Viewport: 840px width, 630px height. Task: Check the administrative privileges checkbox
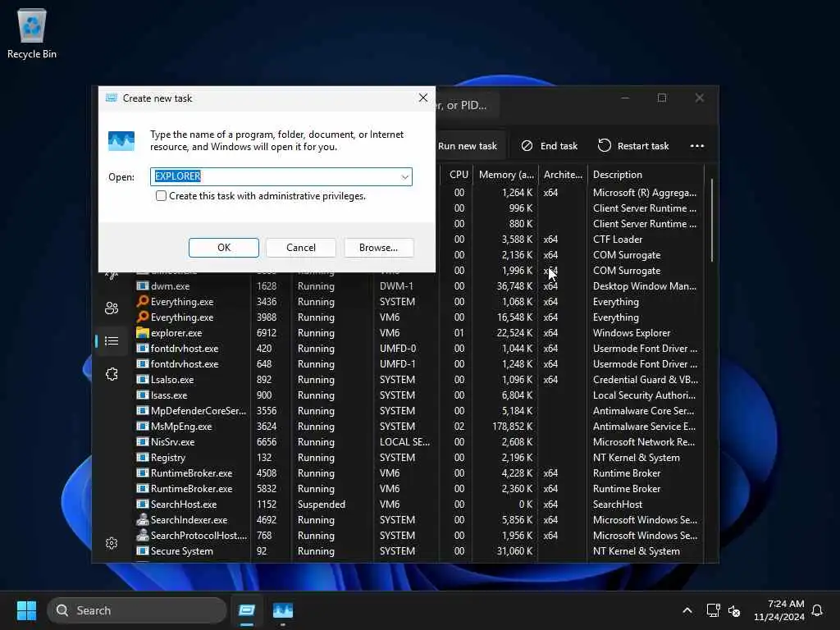[x=161, y=196]
